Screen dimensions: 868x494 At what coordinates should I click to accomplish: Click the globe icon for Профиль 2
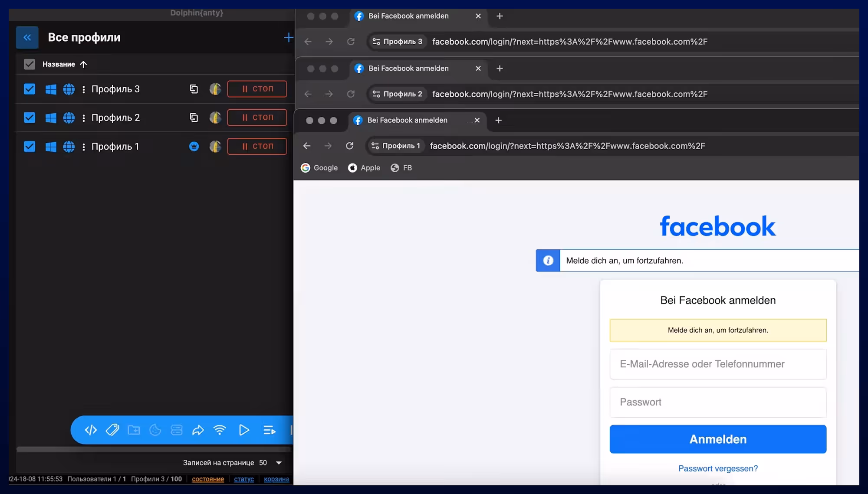pos(69,118)
